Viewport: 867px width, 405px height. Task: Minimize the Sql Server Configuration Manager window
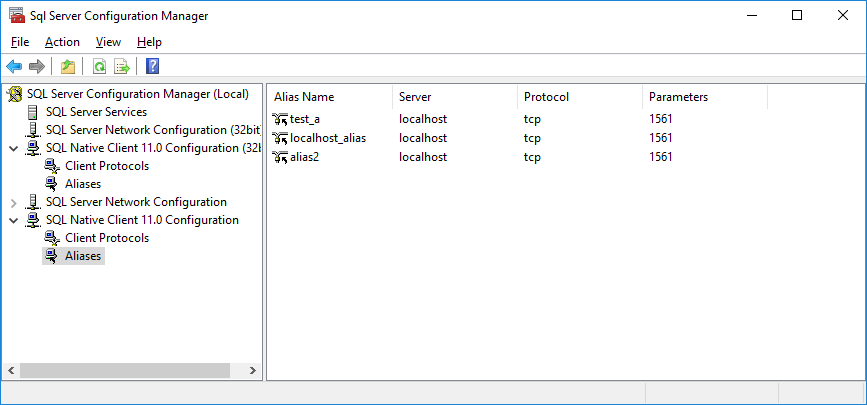click(751, 15)
